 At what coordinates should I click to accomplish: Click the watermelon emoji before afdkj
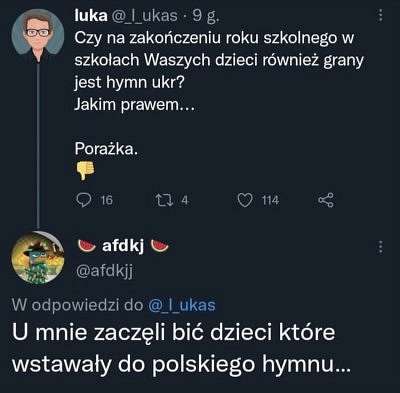click(x=87, y=245)
